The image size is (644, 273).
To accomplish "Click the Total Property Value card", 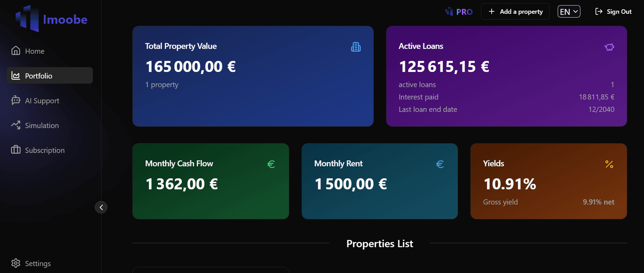I will [253, 76].
